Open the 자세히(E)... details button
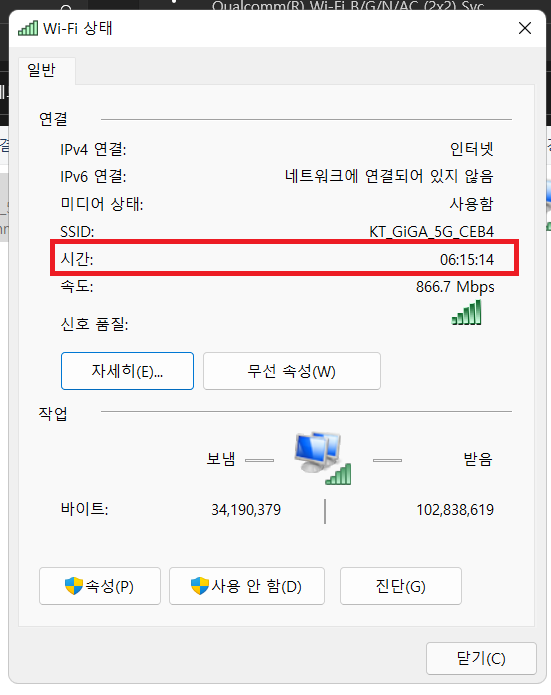 coord(127,371)
